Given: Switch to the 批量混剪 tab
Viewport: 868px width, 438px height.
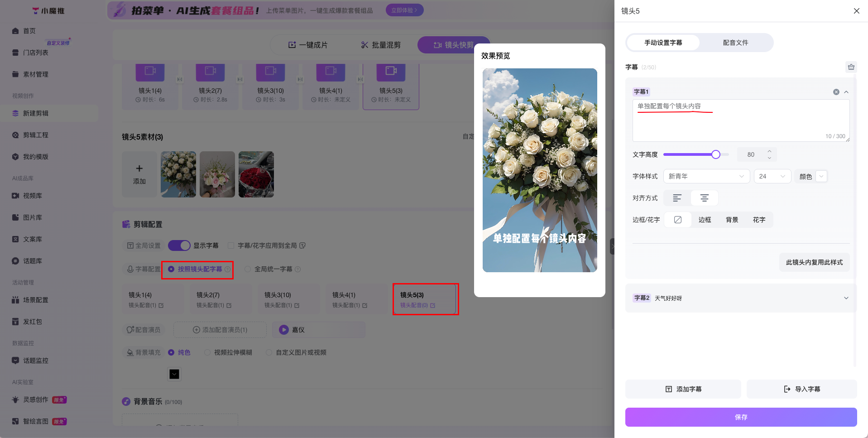Looking at the screenshot, I should (x=383, y=45).
